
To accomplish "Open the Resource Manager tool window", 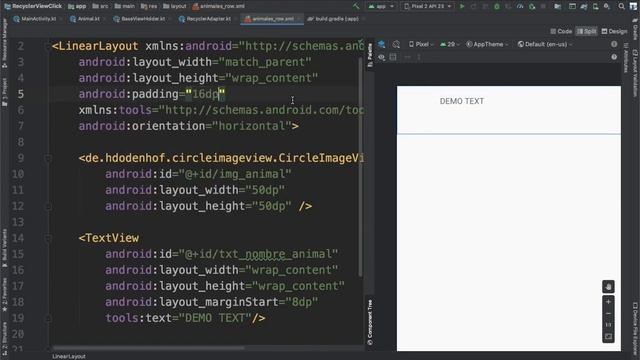I will coord(4,43).
